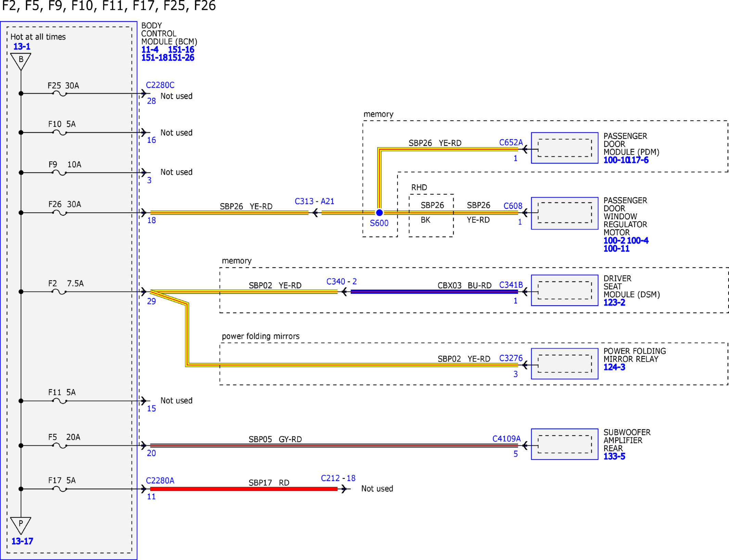Select the F17 5A fuse symbol
The width and height of the screenshot is (729, 560).
[x=60, y=489]
